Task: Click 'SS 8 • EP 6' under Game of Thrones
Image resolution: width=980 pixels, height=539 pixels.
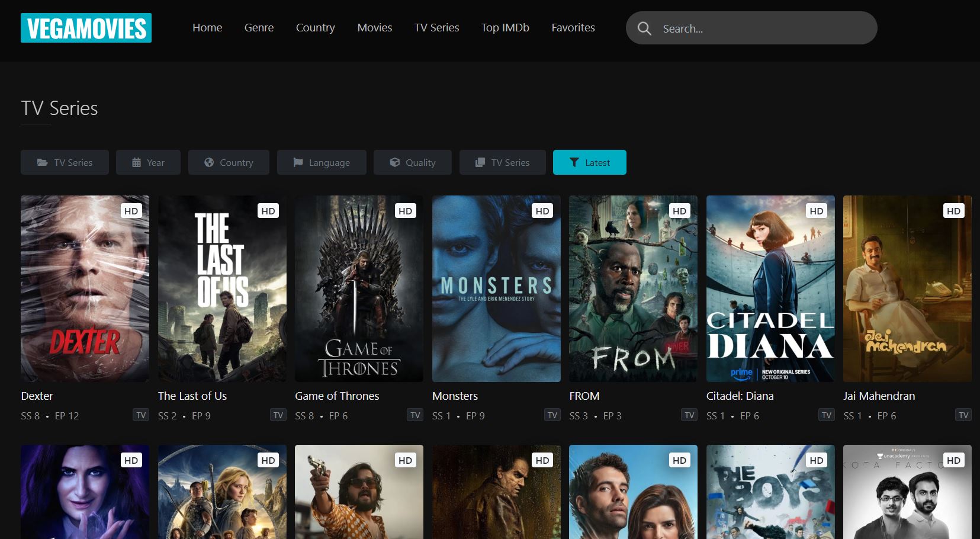Action: click(x=322, y=416)
